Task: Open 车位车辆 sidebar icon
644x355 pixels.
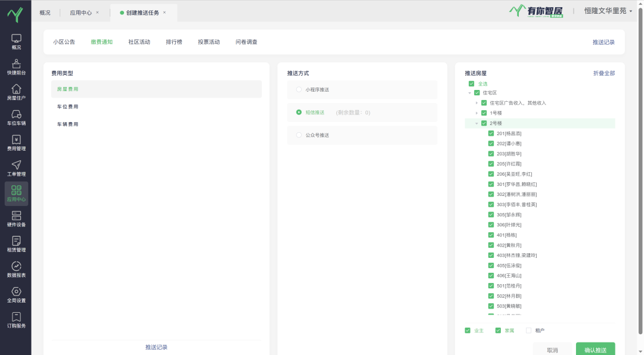Action: (x=16, y=115)
